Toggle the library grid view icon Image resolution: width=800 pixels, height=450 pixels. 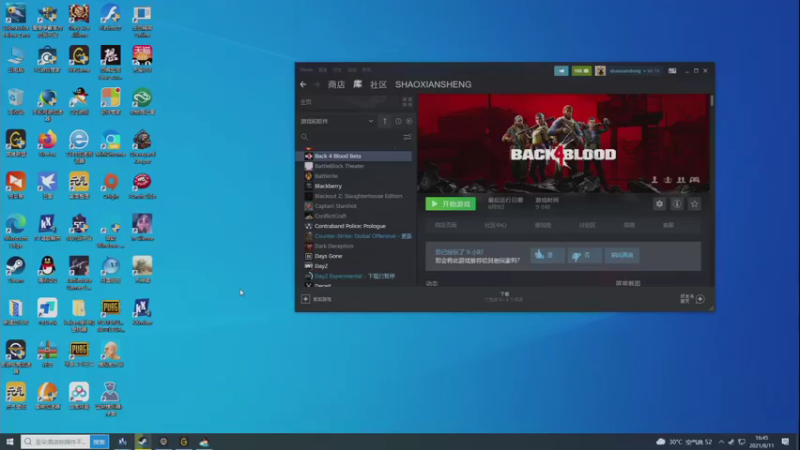[407, 102]
